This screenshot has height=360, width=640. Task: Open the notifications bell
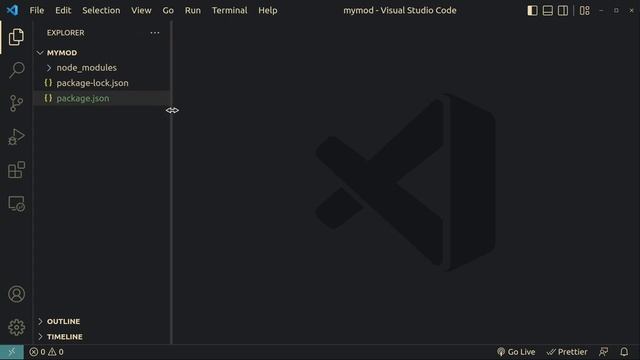(624, 352)
